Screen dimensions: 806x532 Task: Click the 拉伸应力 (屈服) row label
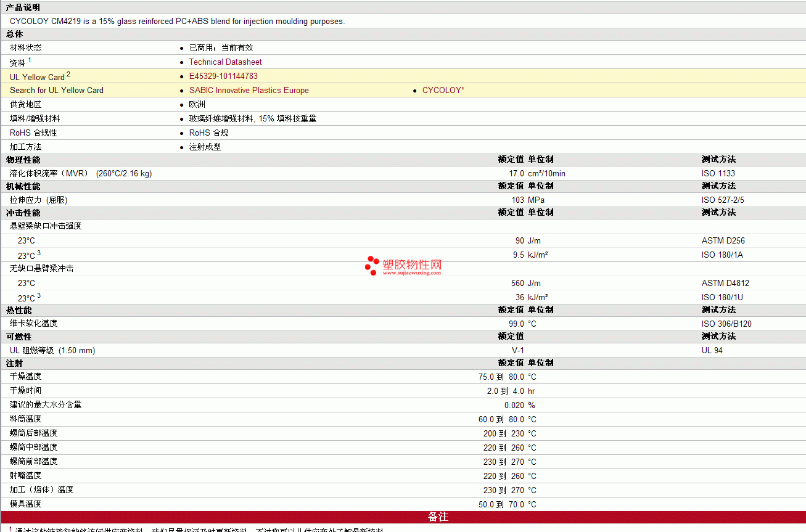click(x=39, y=200)
